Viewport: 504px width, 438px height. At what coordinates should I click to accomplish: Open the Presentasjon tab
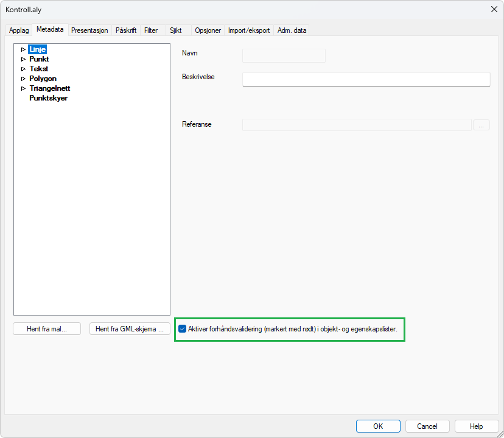[89, 30]
